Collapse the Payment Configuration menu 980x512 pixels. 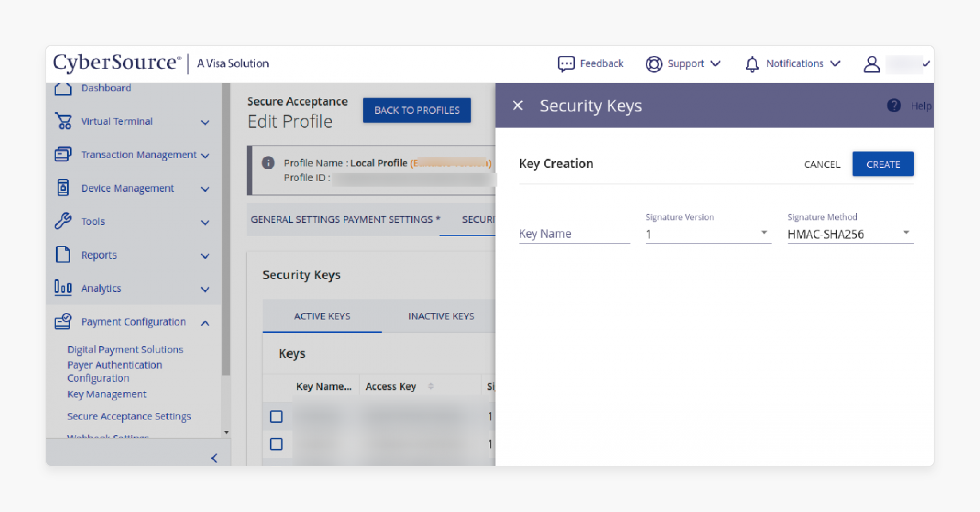point(205,323)
